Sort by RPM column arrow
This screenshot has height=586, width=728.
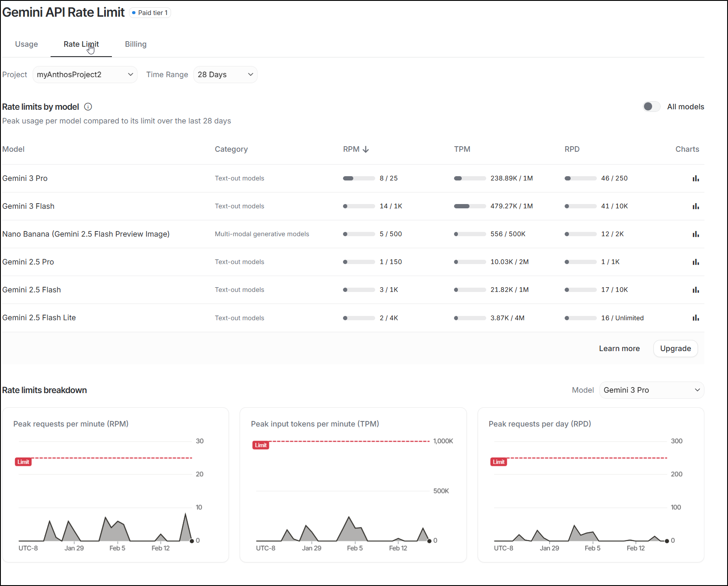pyautogui.click(x=366, y=149)
